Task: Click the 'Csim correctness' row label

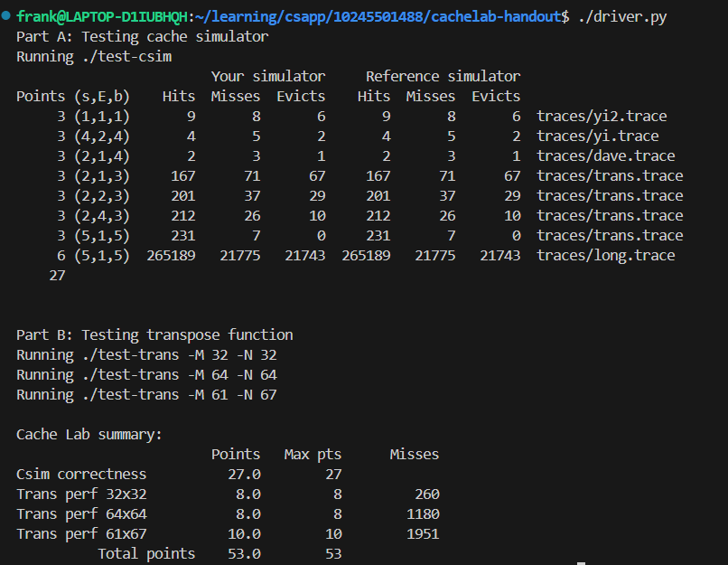Action: [x=81, y=475]
